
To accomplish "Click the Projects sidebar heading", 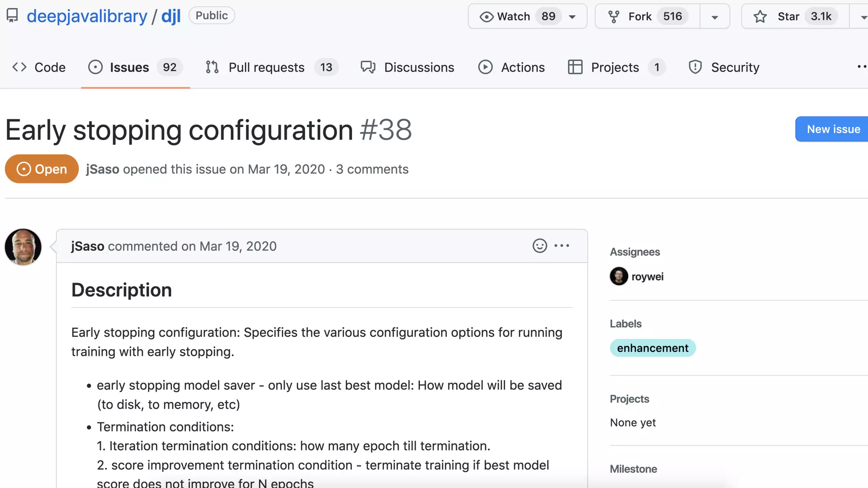I will tap(629, 399).
